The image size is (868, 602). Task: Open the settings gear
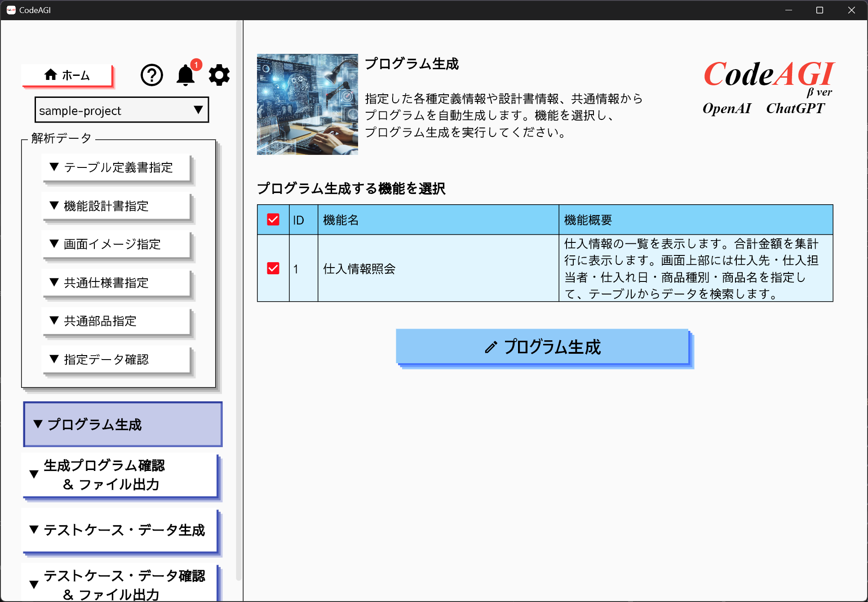pyautogui.click(x=219, y=75)
